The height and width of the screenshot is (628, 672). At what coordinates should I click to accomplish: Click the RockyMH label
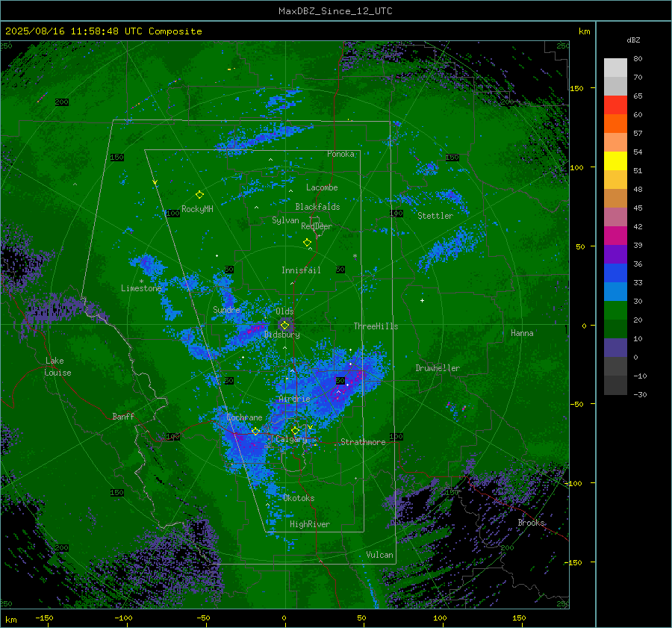click(197, 209)
